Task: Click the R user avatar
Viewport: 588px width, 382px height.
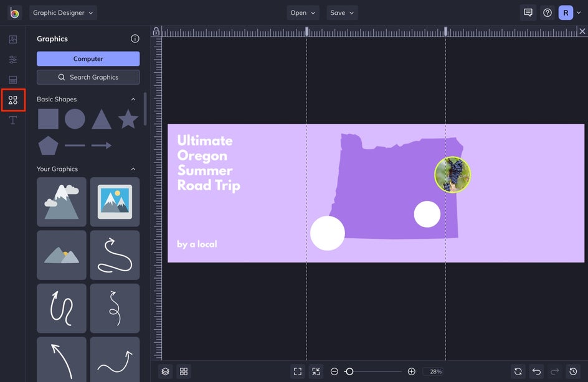Action: click(566, 12)
